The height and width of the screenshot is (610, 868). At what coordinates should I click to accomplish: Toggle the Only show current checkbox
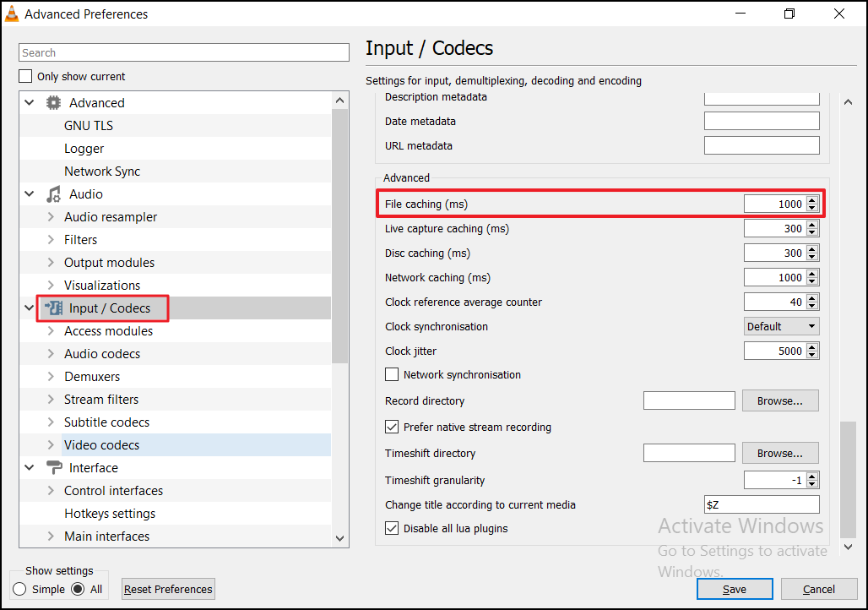pyautogui.click(x=26, y=77)
